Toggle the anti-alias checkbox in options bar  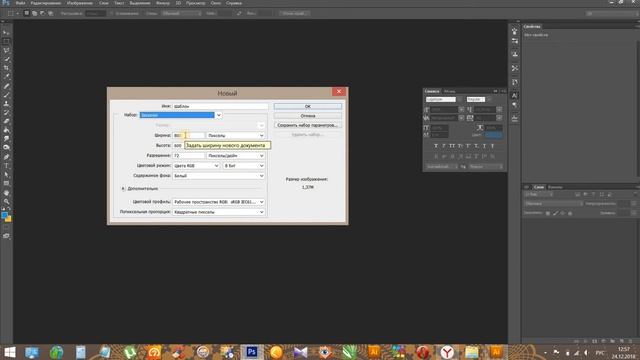point(112,13)
